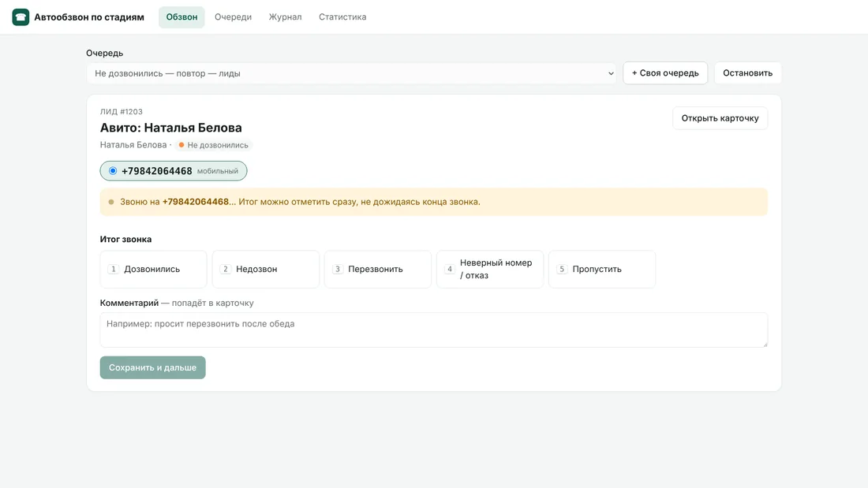Open the Очереди tab

click(233, 17)
